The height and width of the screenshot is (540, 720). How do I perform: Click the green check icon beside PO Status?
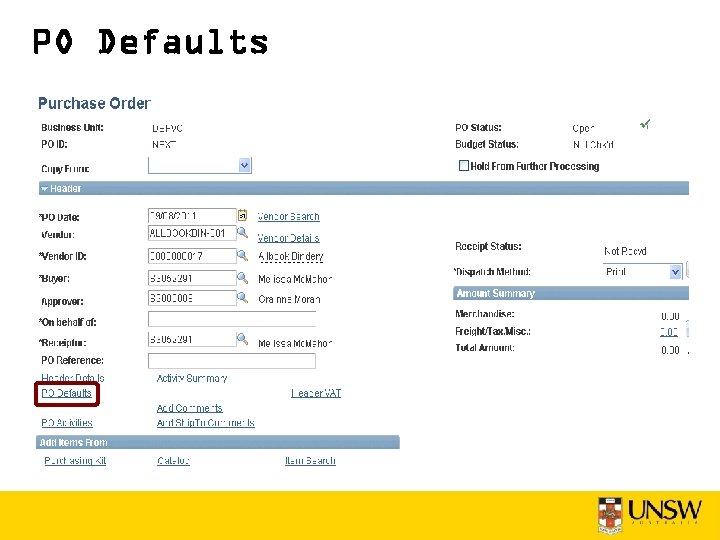coord(645,124)
